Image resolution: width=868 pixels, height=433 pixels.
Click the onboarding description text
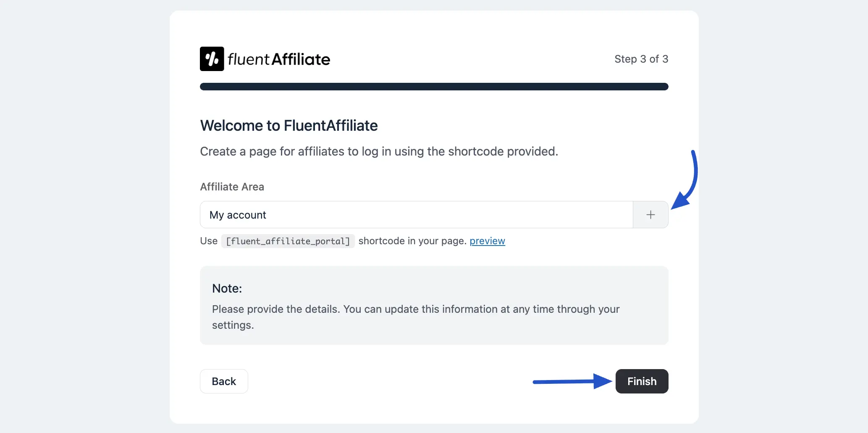(379, 151)
